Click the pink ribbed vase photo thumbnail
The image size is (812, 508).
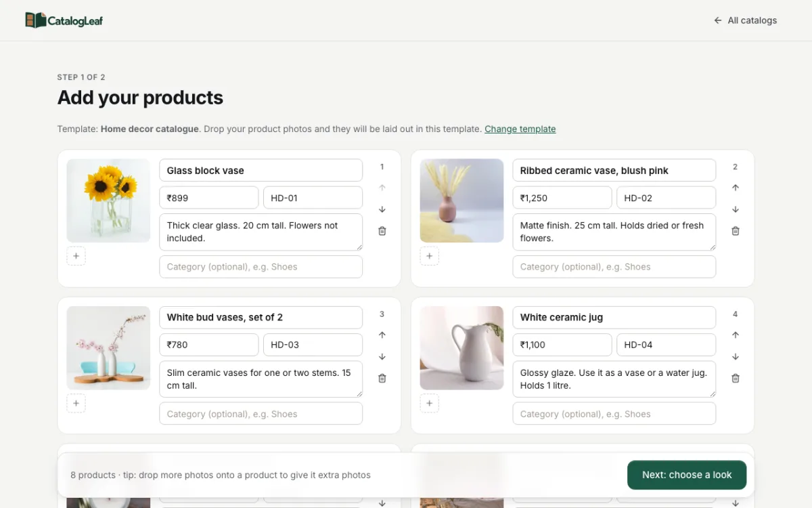tap(461, 200)
